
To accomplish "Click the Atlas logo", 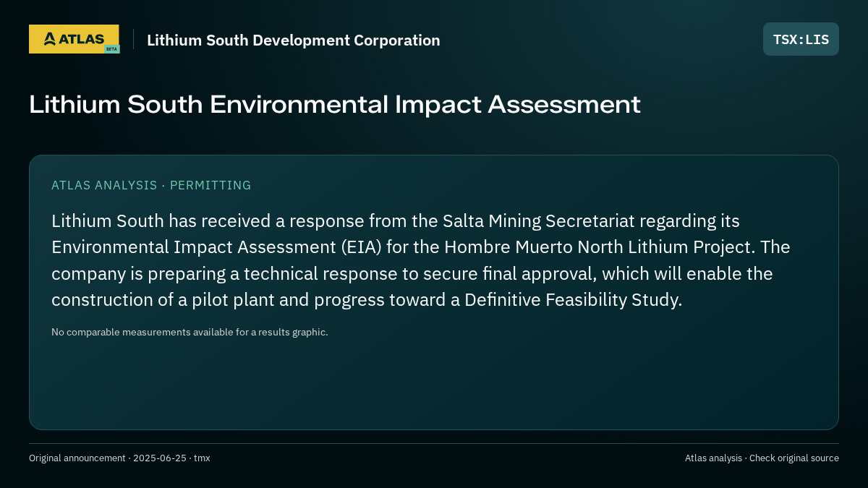I will [74, 39].
